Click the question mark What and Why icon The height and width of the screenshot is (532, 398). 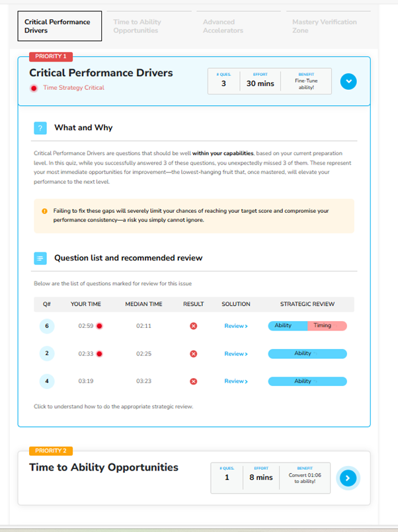[40, 128]
